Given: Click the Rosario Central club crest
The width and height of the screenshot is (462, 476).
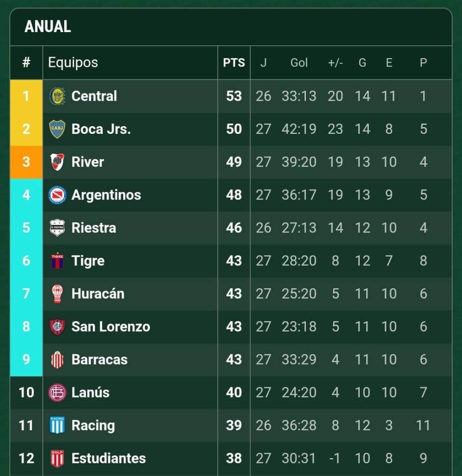Looking at the screenshot, I should (57, 96).
